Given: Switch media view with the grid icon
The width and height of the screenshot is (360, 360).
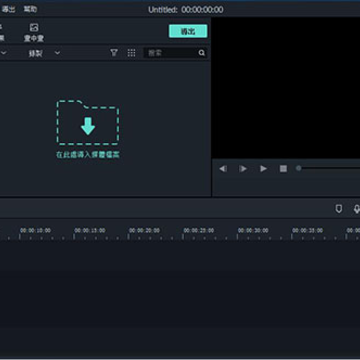Looking at the screenshot, I should click(132, 53).
